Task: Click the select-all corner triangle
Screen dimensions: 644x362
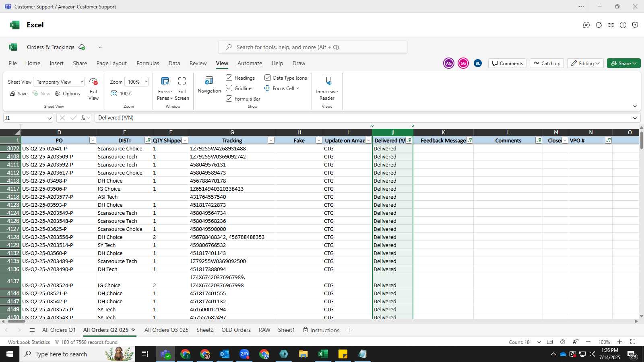Action: click(x=17, y=132)
